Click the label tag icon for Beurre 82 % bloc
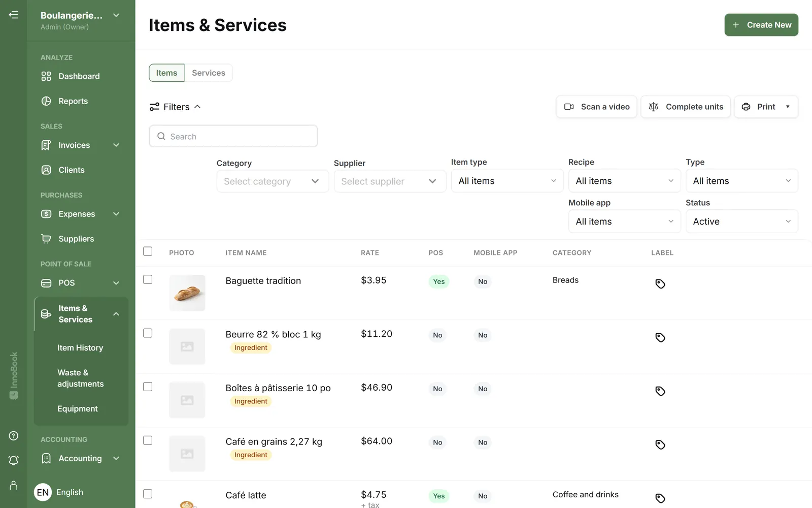Viewport: 812px width, 508px height. coord(660,337)
